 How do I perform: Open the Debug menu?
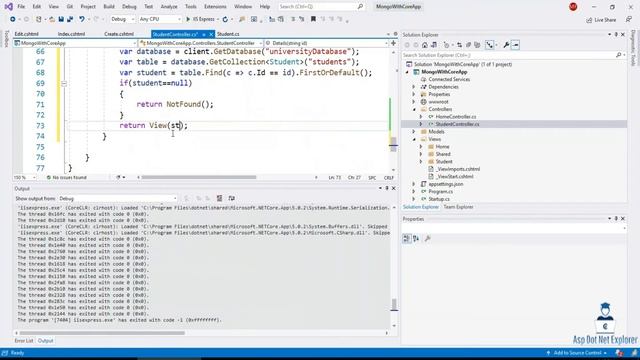click(x=129, y=7)
